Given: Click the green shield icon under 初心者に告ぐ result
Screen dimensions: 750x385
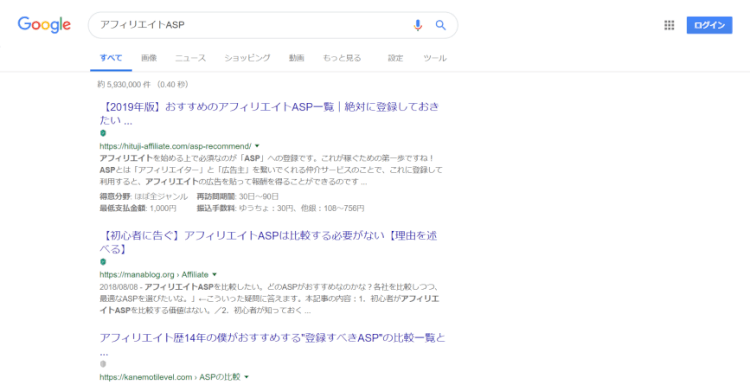Looking at the screenshot, I should tap(103, 262).
